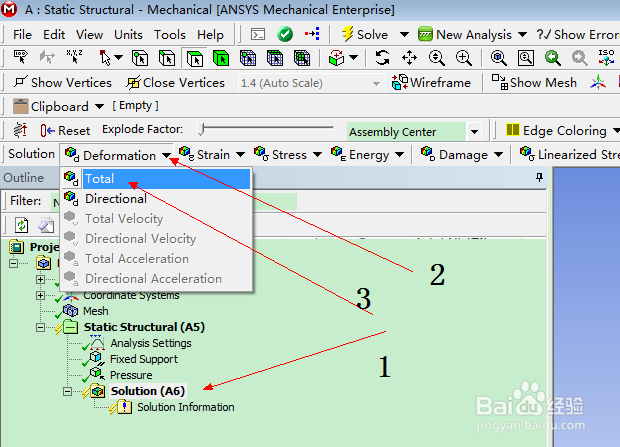Open the Help menu
This screenshot has height=447, width=620.
coord(210,35)
